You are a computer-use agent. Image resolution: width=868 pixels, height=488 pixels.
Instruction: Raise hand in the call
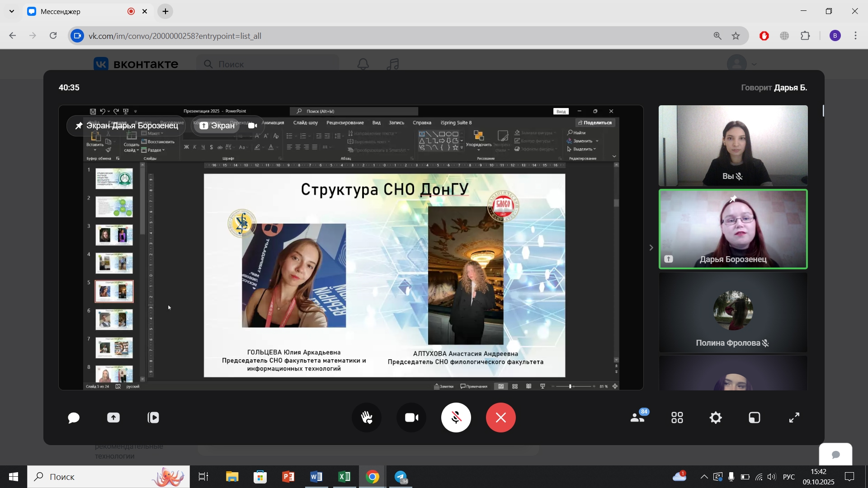click(x=367, y=418)
